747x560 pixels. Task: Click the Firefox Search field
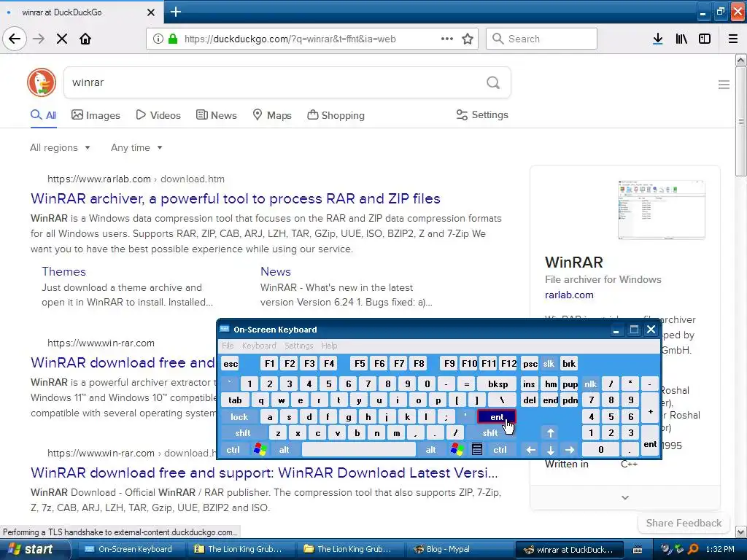click(541, 39)
